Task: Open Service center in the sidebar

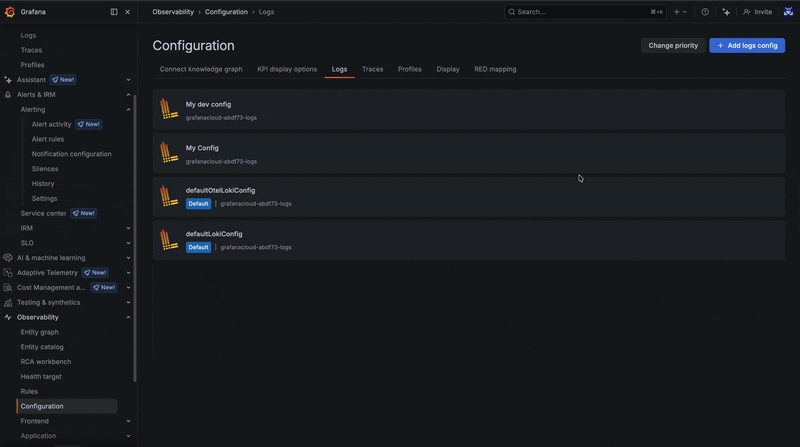Action: [43, 213]
